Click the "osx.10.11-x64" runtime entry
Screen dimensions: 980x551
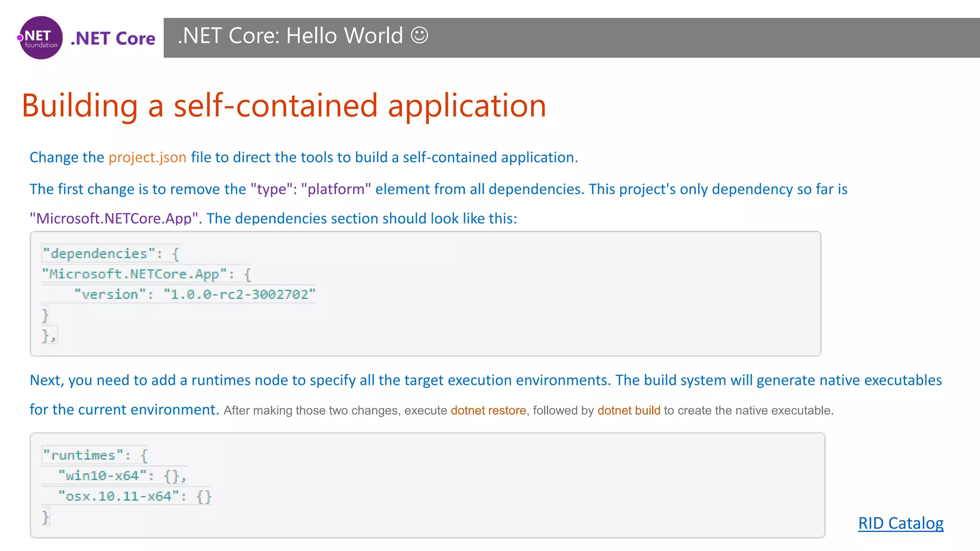coord(134,496)
